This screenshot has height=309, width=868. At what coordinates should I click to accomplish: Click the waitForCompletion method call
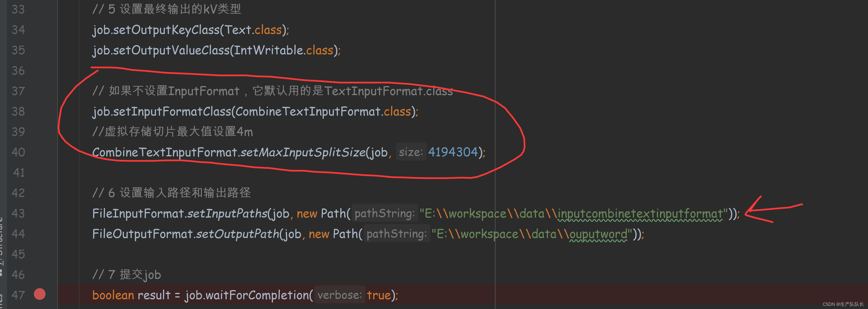(257, 295)
